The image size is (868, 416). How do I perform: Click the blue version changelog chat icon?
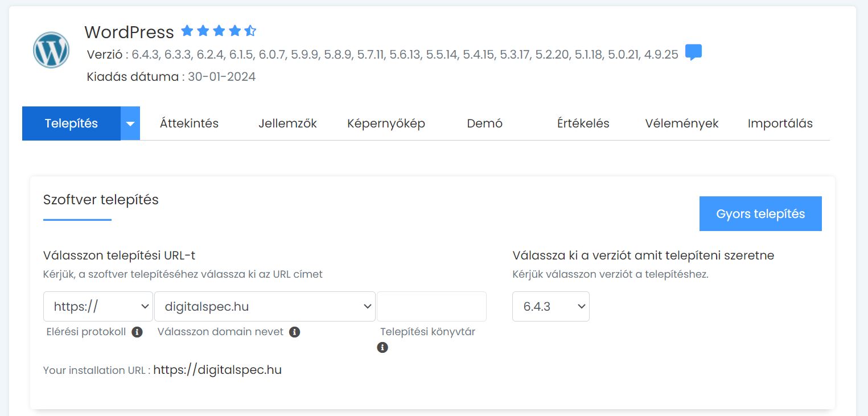coord(693,52)
